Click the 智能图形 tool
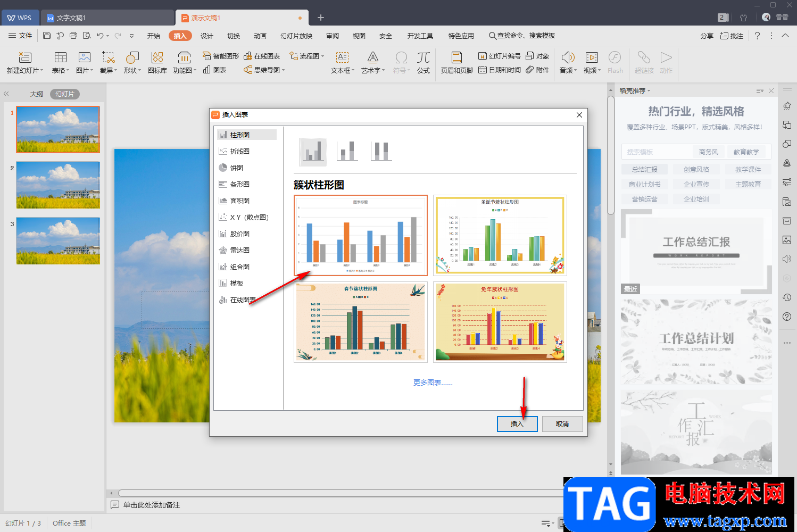Image resolution: width=797 pixels, height=532 pixels. (221, 56)
